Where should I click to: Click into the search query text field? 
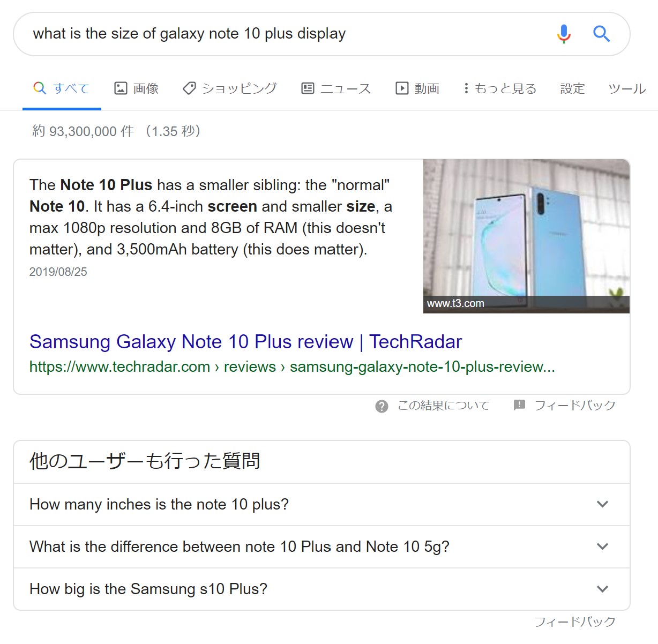tap(284, 34)
